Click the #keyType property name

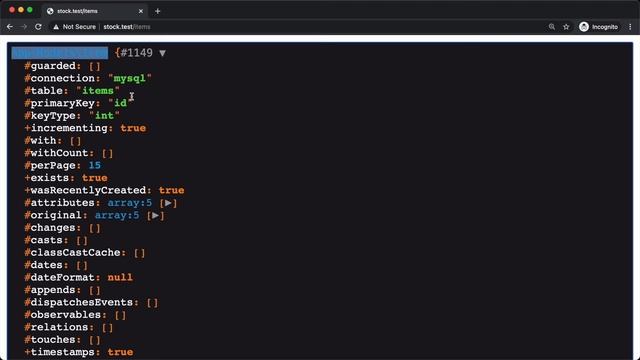click(x=50, y=116)
